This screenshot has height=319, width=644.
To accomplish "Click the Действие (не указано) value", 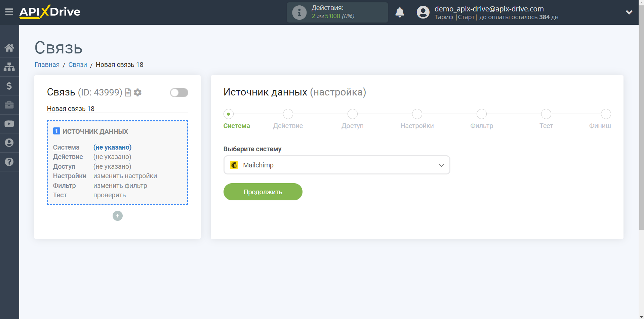I will click(x=112, y=157).
